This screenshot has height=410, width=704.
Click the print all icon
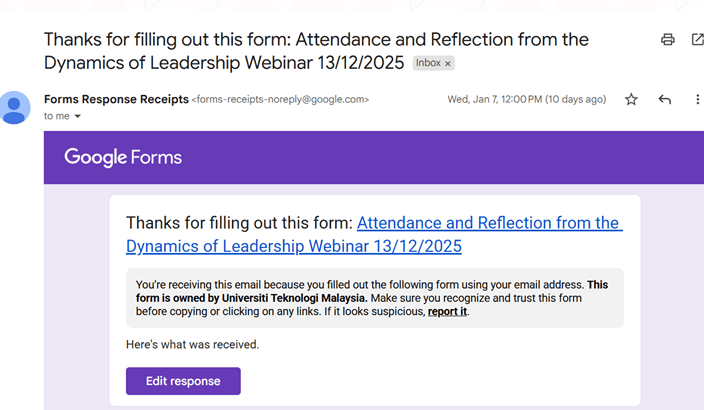pyautogui.click(x=667, y=40)
